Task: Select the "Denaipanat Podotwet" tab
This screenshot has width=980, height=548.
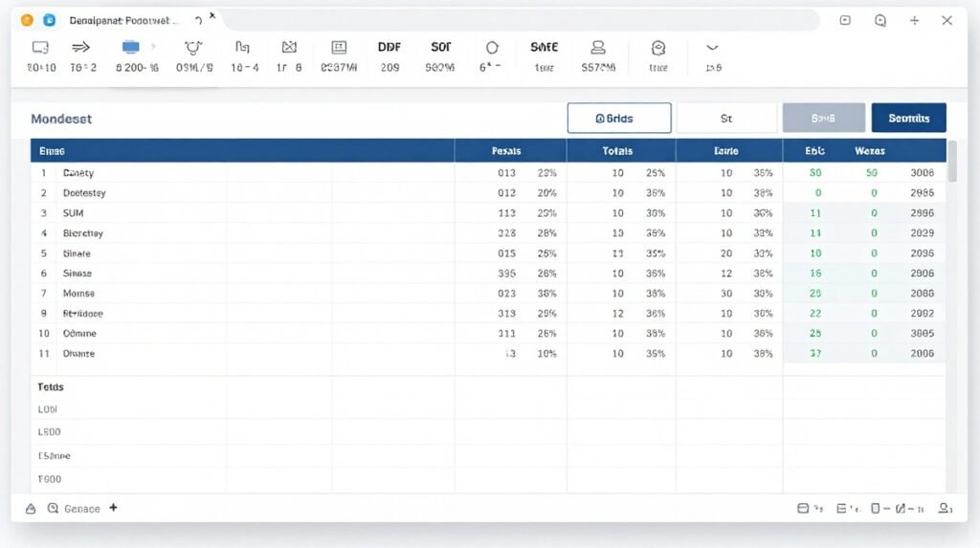Action: [123, 21]
